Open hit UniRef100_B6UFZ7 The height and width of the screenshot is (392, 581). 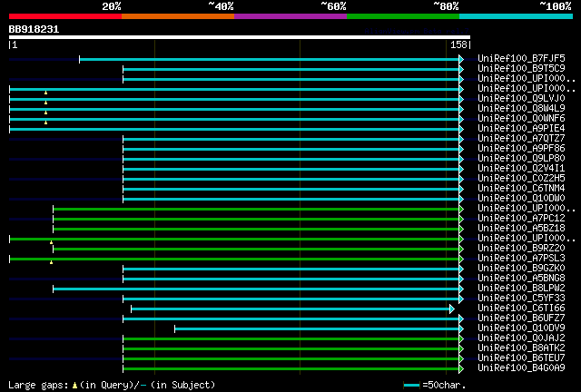[x=521, y=318]
